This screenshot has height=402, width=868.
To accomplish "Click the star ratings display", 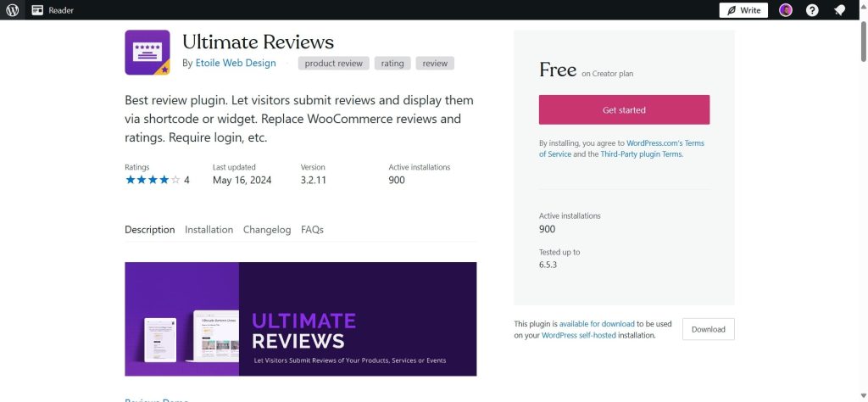I will (153, 180).
